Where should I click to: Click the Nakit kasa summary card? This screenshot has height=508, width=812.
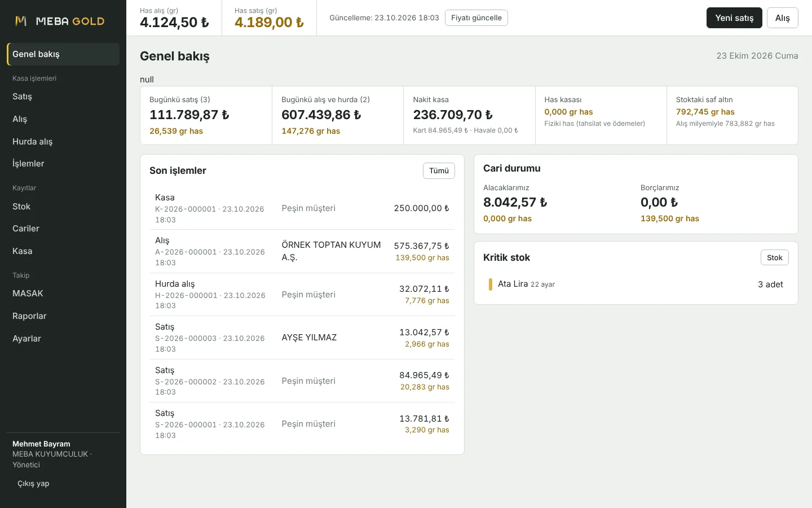click(x=469, y=115)
